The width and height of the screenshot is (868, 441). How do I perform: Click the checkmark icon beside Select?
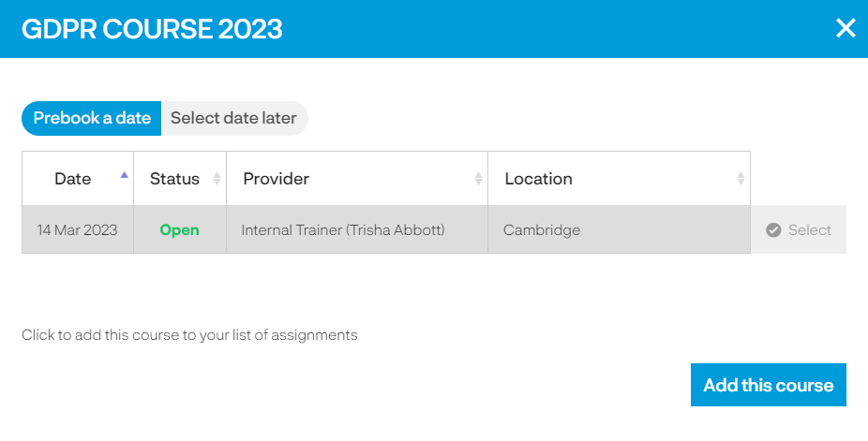773,230
